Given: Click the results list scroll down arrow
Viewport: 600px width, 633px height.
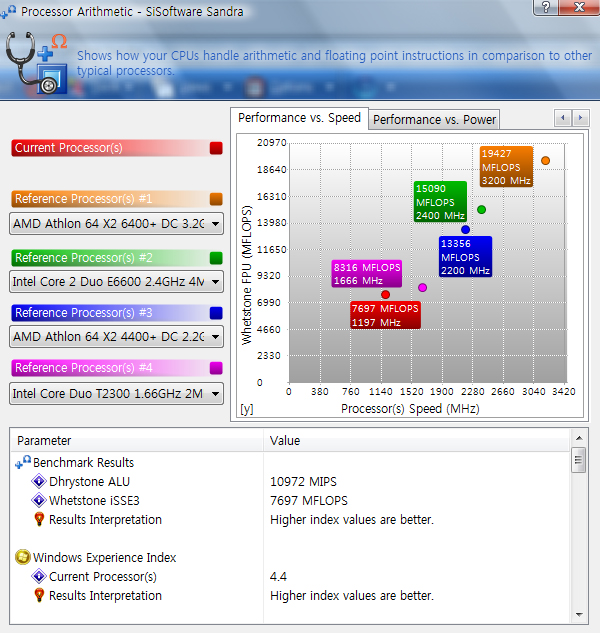Looking at the screenshot, I should [x=579, y=615].
